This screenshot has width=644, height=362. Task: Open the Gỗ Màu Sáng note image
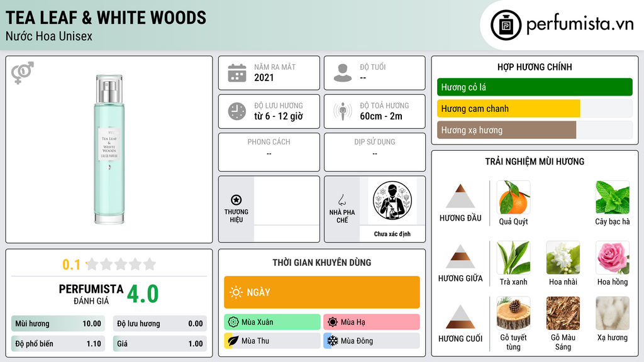tap(563, 313)
